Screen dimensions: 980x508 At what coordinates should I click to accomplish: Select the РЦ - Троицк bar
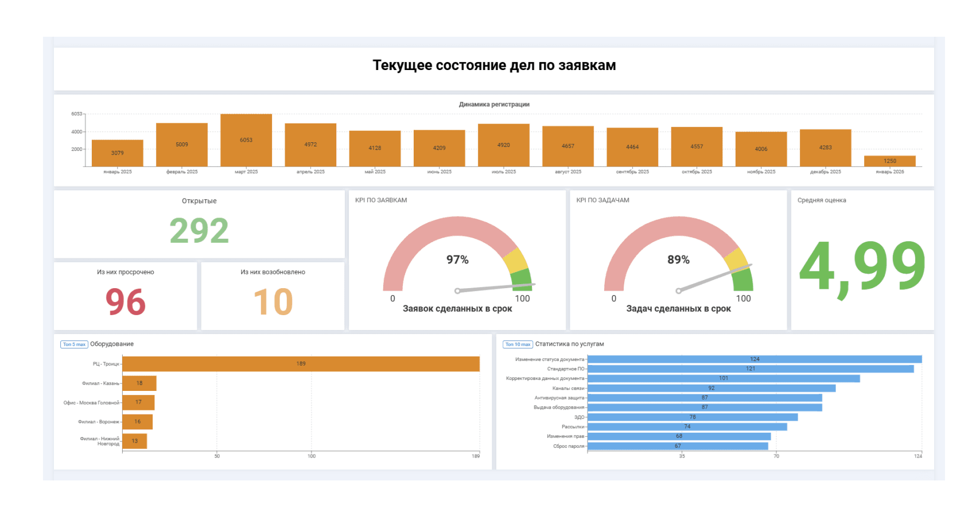[301, 364]
